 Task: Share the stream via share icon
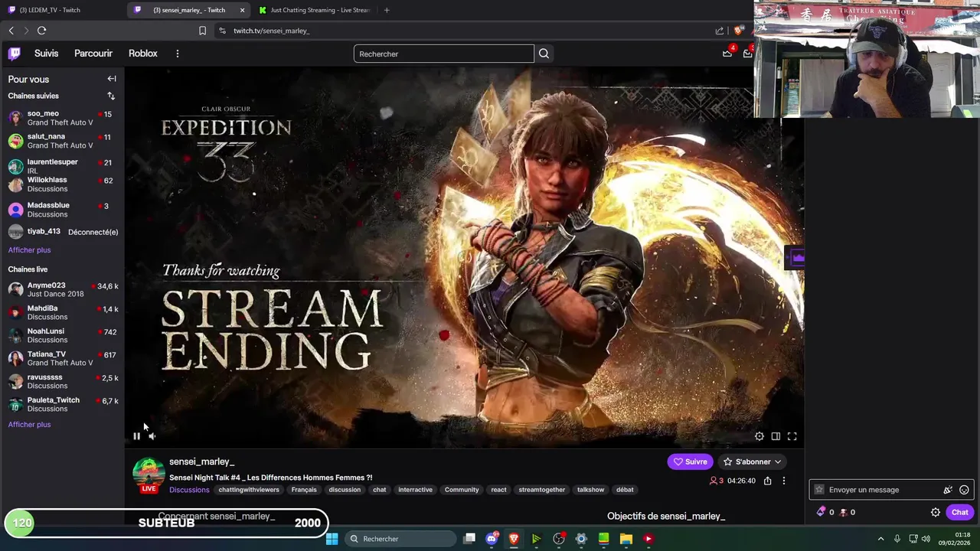click(767, 481)
